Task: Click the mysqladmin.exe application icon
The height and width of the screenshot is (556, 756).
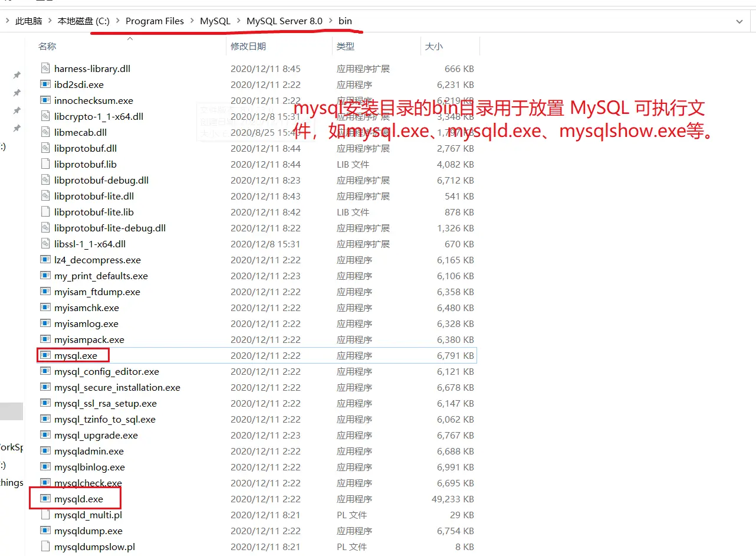Action: tap(45, 451)
